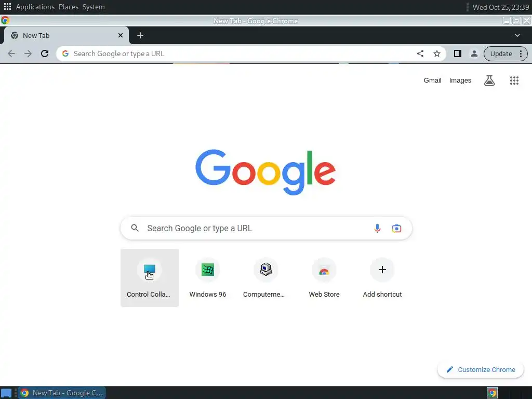
Task: Click the share page icon in address bar
Action: coord(420,54)
